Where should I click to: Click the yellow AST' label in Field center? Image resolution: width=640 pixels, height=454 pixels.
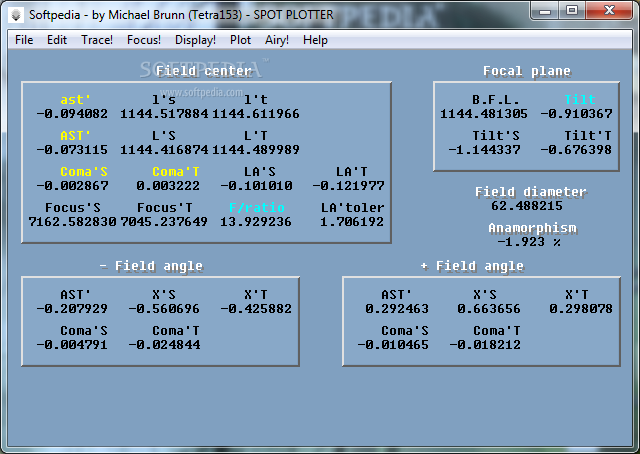(x=76, y=136)
